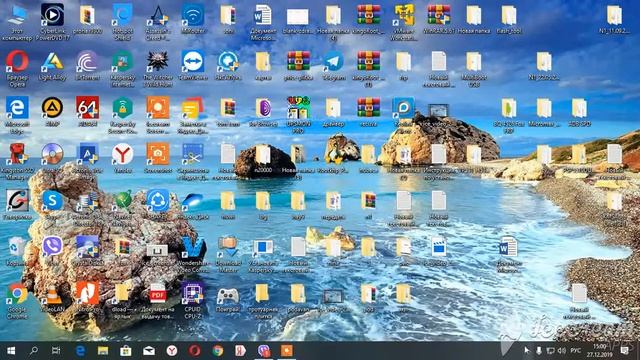Launch Yandex browser from the taskbar

172,351
